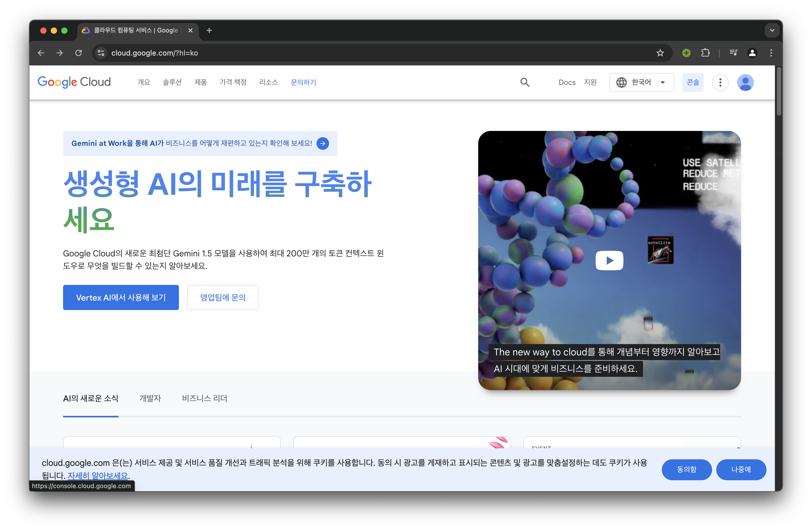Open the three-dot menu next to 콘솔
This screenshot has width=812, height=530.
[x=720, y=82]
